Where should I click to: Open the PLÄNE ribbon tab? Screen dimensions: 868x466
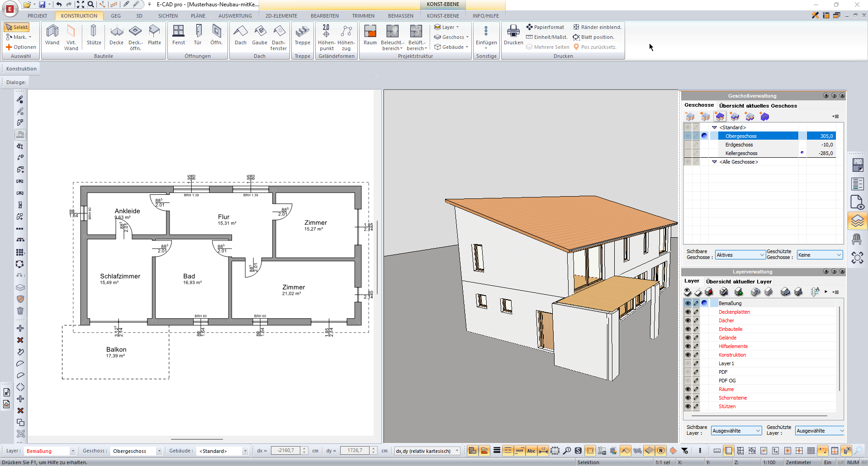pos(198,16)
